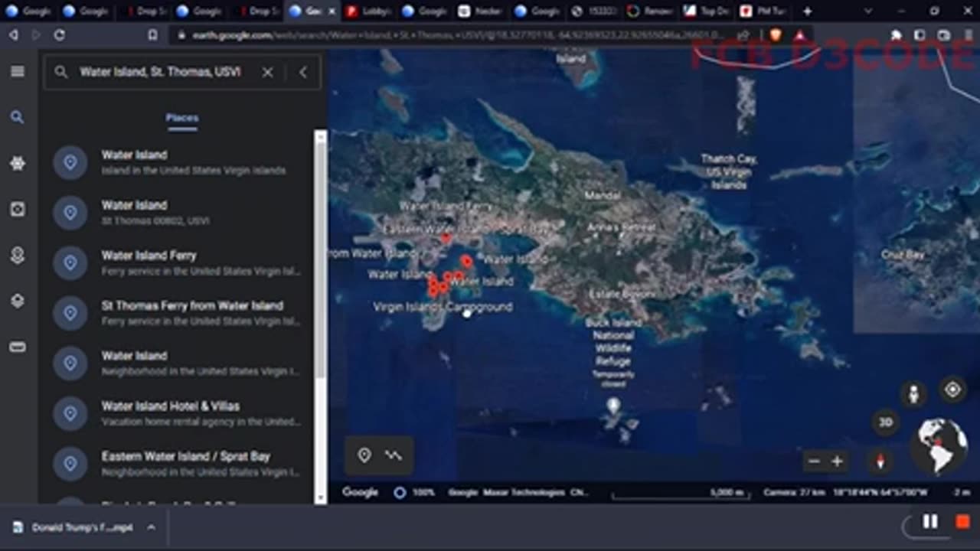Viewport: 980px width, 551px height.
Task: Select the Measure ruler icon in sidebar
Action: click(x=18, y=347)
